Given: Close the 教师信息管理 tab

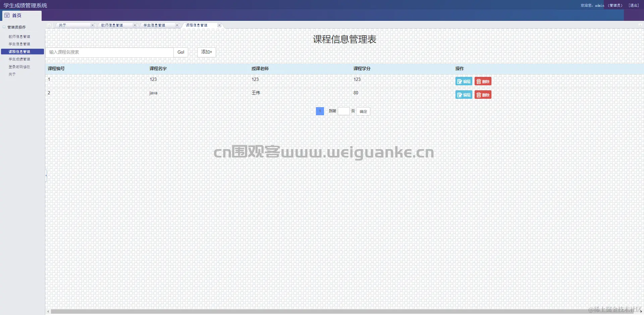Looking at the screenshot, I should coord(135,25).
